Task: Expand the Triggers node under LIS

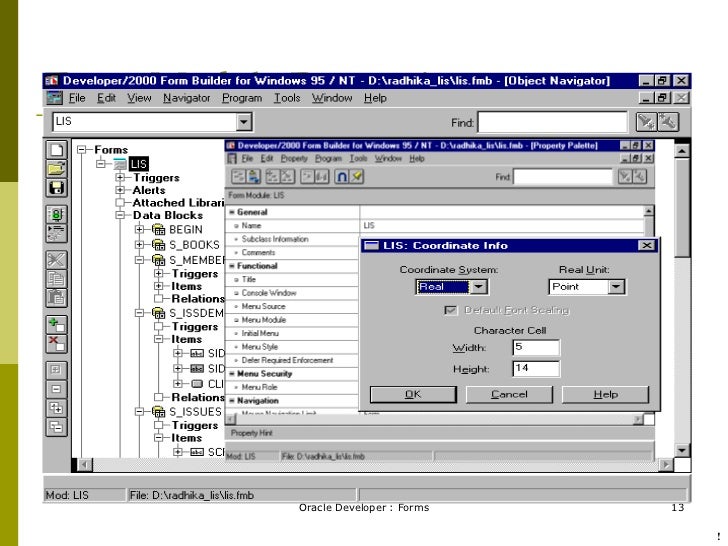Action: coord(120,177)
